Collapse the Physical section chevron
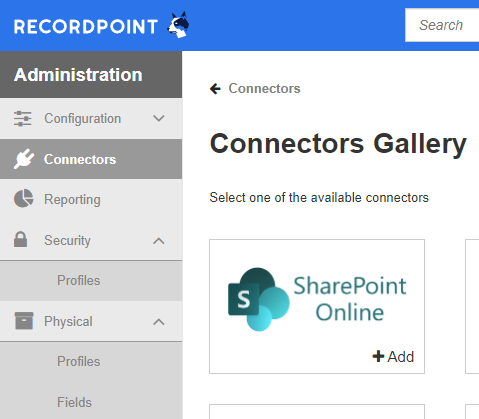 [x=159, y=322]
